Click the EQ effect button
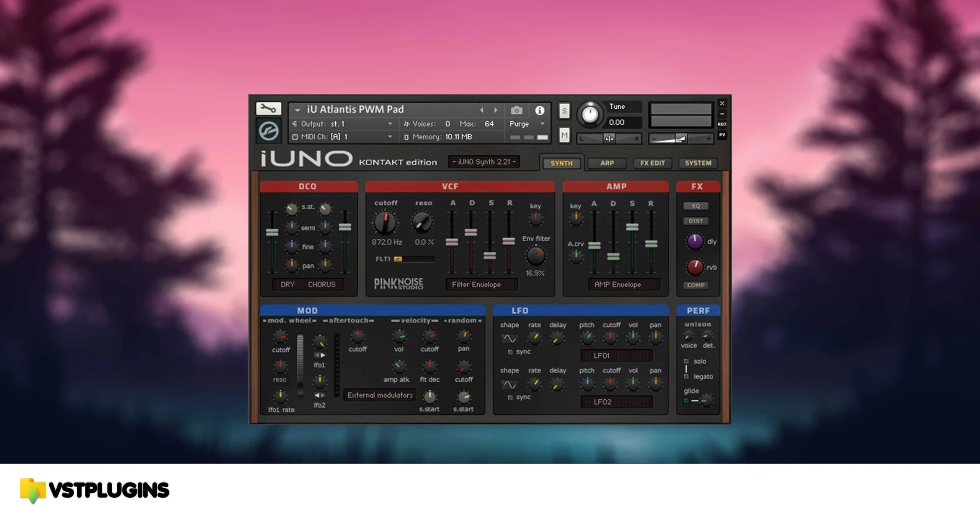This screenshot has height=519, width=980. [696, 206]
